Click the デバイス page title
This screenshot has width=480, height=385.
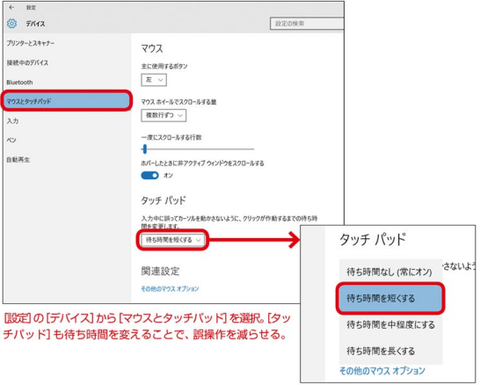click(35, 24)
